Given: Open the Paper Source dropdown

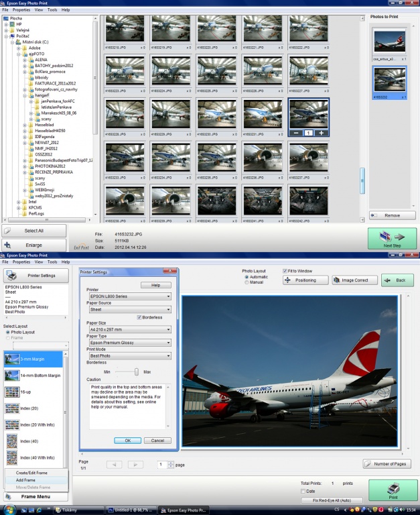Looking at the screenshot, I should (x=130, y=309).
